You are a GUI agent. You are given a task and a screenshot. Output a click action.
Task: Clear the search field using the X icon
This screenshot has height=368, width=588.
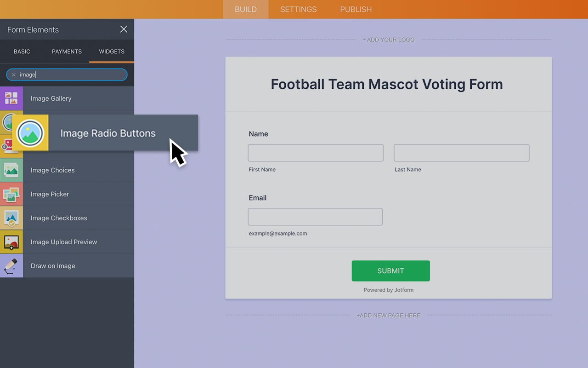(14, 74)
